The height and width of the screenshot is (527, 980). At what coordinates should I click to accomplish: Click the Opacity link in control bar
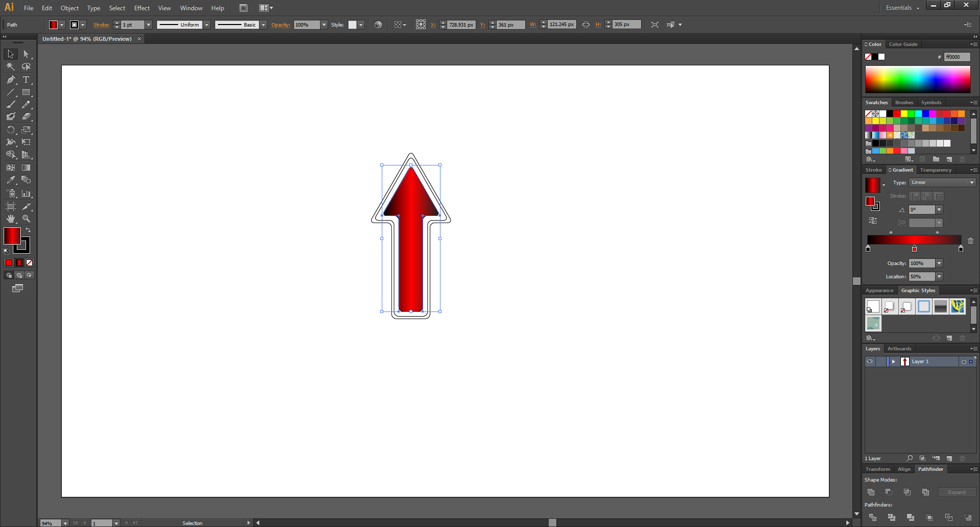pos(281,25)
